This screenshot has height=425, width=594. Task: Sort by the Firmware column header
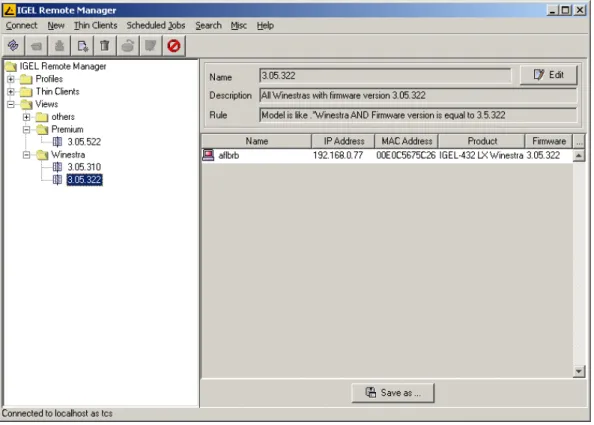(x=549, y=141)
